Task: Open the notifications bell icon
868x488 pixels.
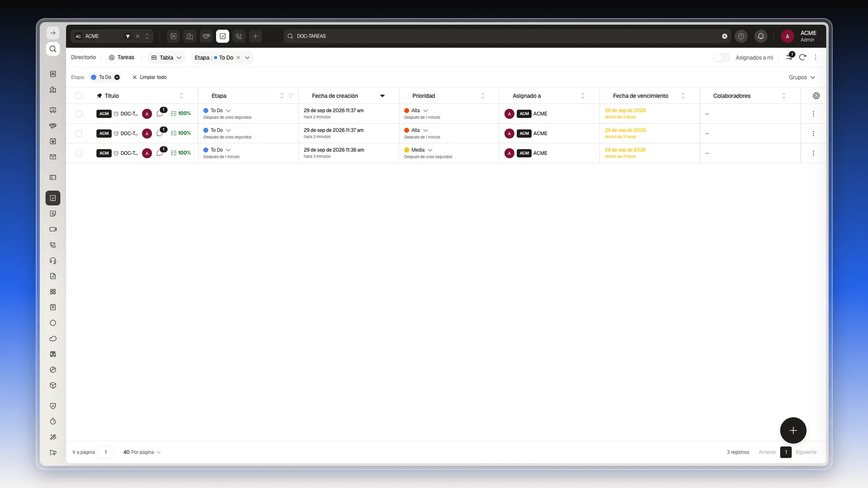Action: [x=761, y=36]
